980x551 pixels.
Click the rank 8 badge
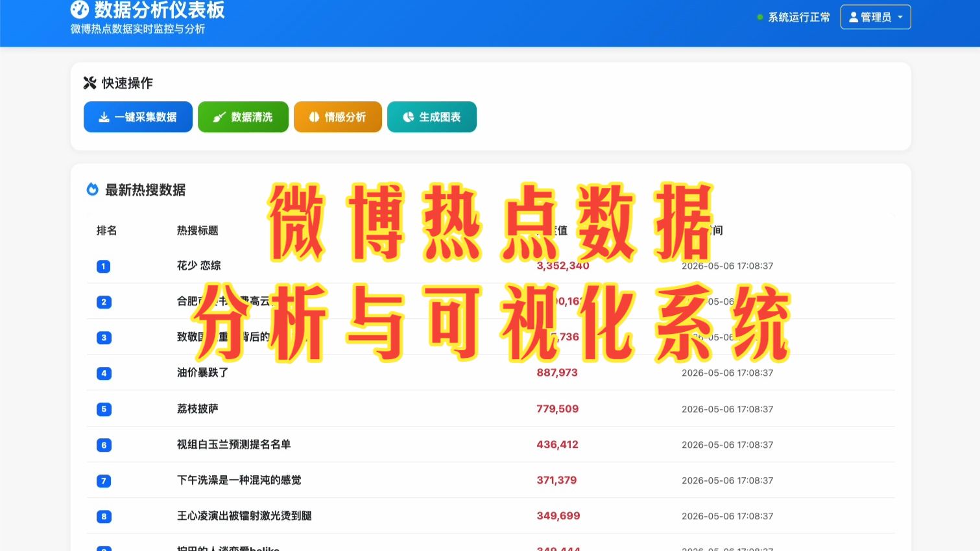coord(103,517)
